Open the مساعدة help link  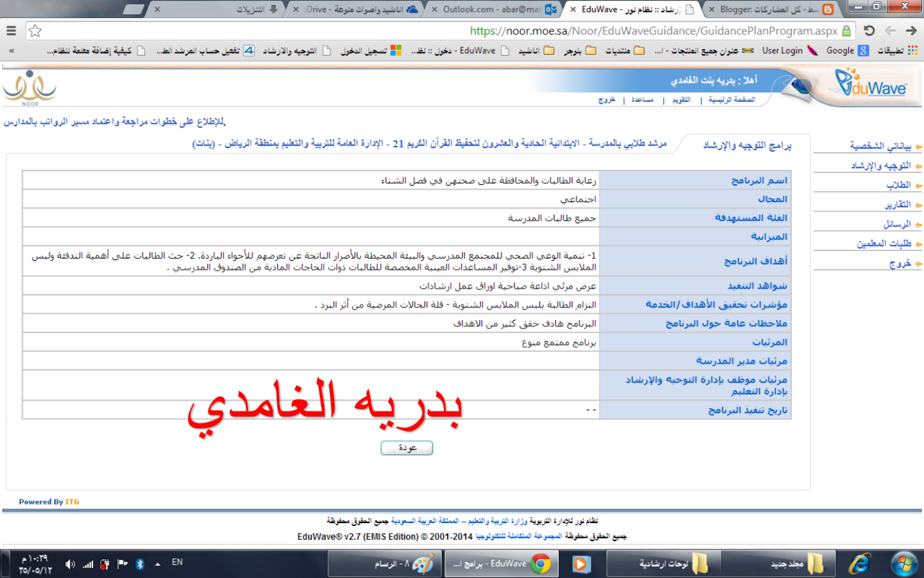[642, 100]
